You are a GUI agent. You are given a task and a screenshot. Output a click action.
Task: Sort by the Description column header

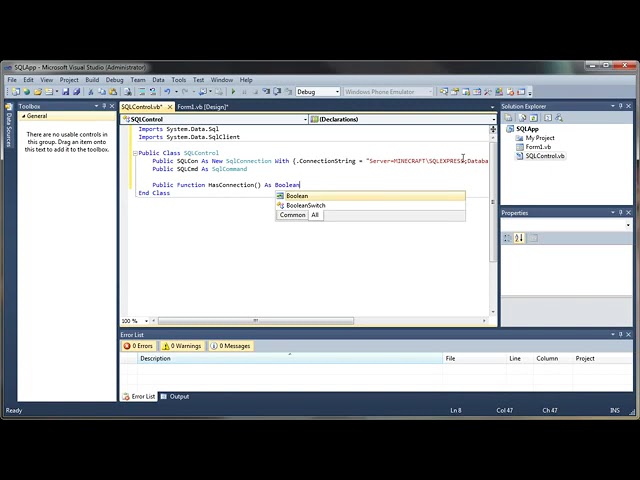290,358
